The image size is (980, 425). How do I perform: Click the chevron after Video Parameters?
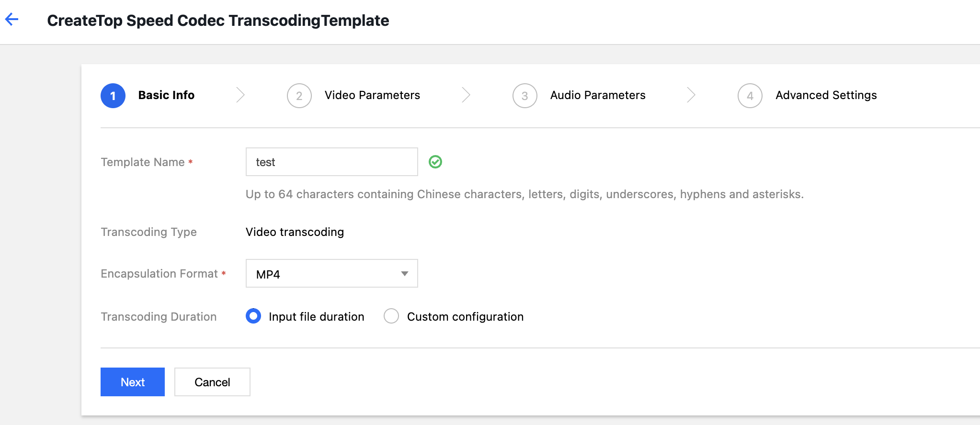(466, 95)
